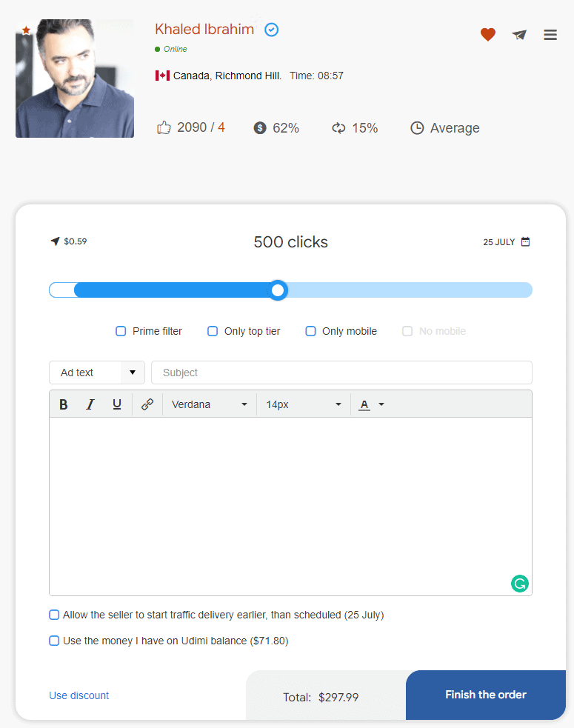The image size is (574, 728).
Task: Click the Finish the order button
Action: click(x=486, y=695)
